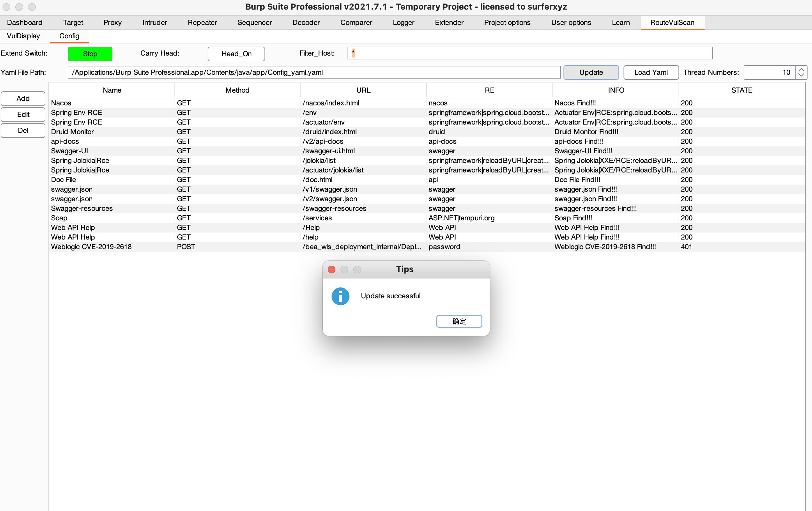Switch to the VulDisplay sub-tab
812x511 pixels.
point(23,36)
